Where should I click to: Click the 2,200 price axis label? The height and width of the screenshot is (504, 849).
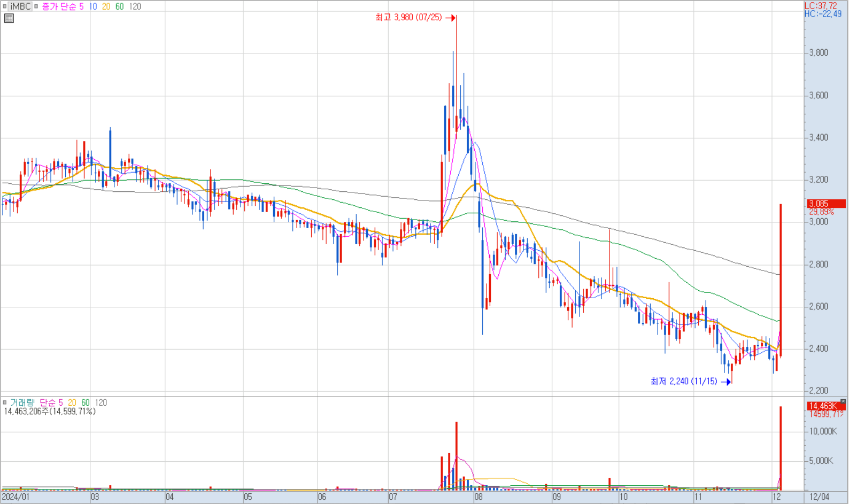click(819, 391)
